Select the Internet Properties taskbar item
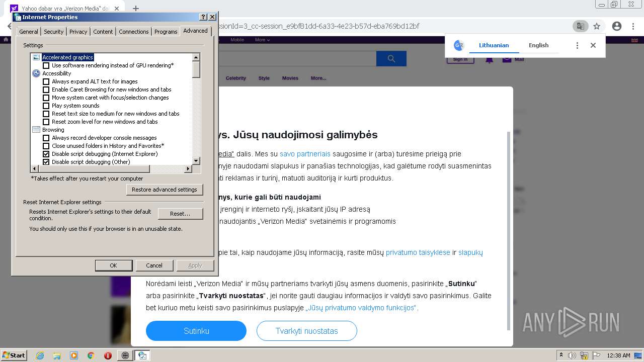The width and height of the screenshot is (644, 362). pyautogui.click(x=142, y=355)
